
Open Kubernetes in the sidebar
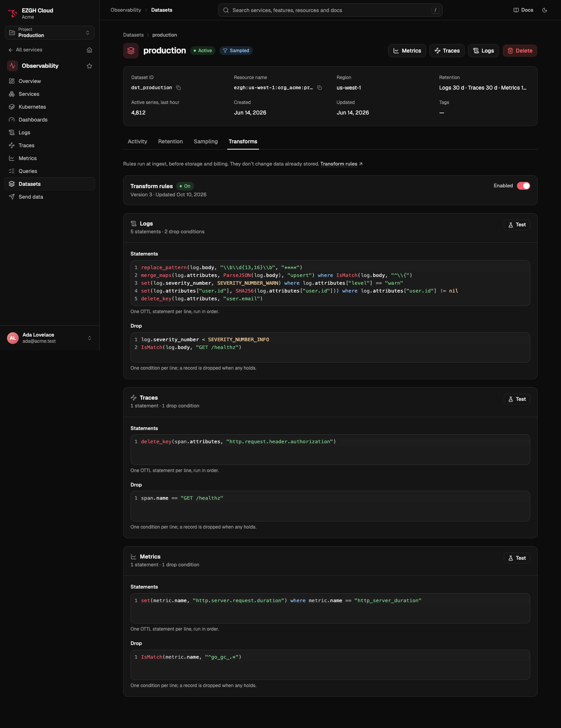tap(49, 107)
